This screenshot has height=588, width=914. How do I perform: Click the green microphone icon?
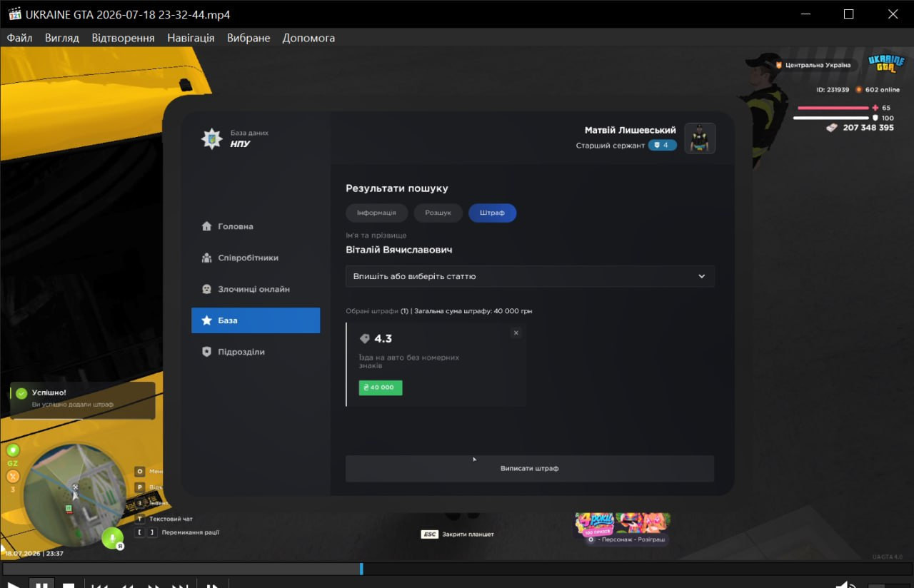point(111,537)
